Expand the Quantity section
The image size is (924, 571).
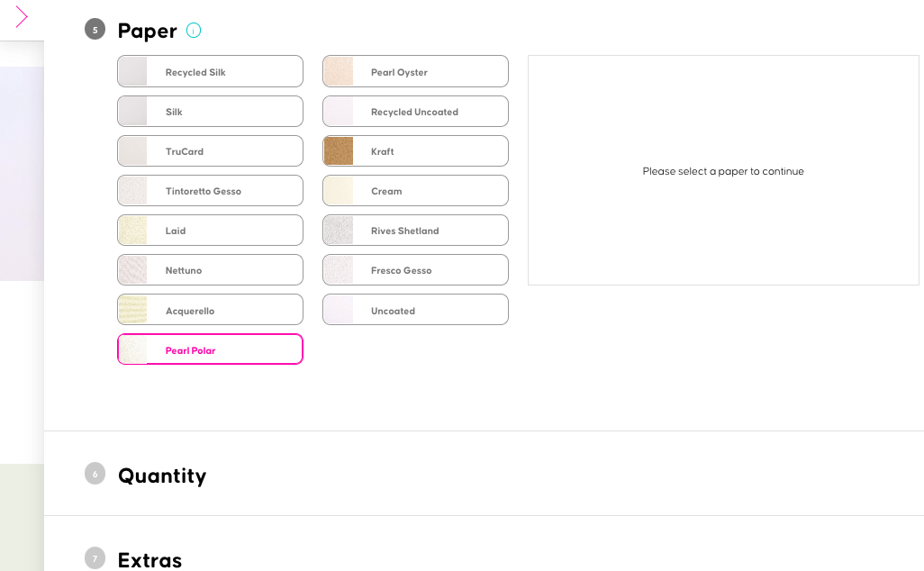[162, 476]
